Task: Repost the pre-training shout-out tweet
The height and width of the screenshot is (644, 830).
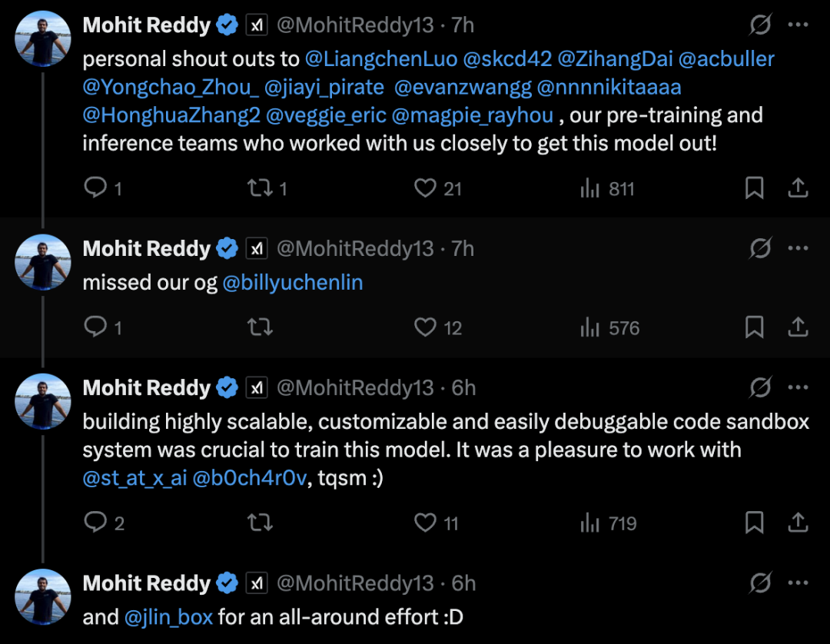Action: [x=261, y=188]
